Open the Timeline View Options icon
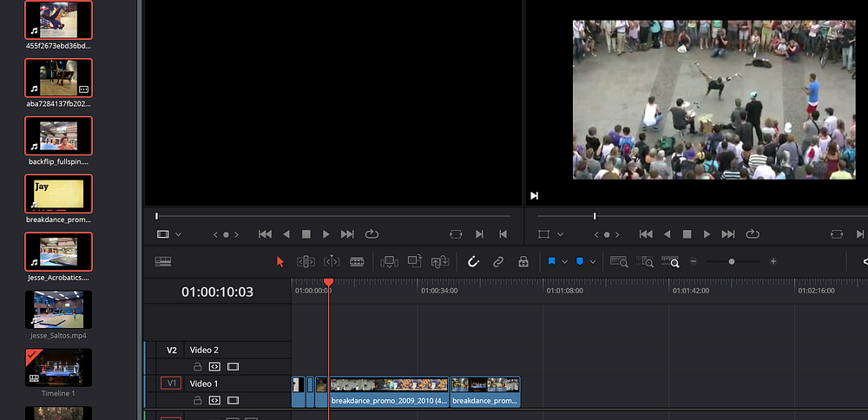 click(162, 261)
